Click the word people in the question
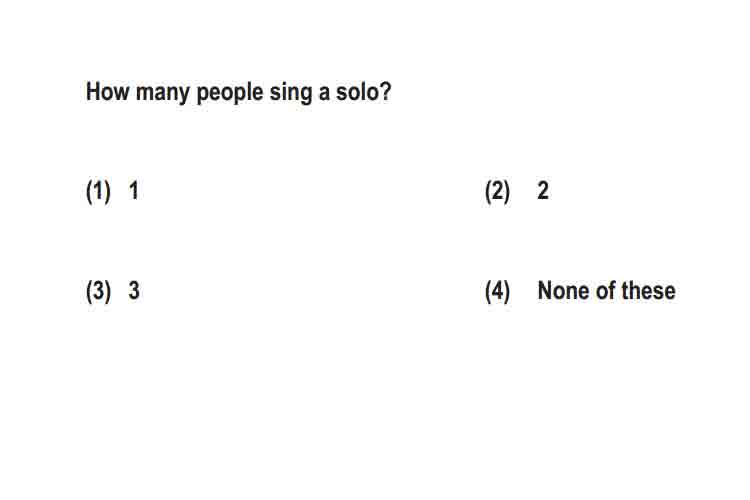Screen dimensions: 750x500 [230, 93]
